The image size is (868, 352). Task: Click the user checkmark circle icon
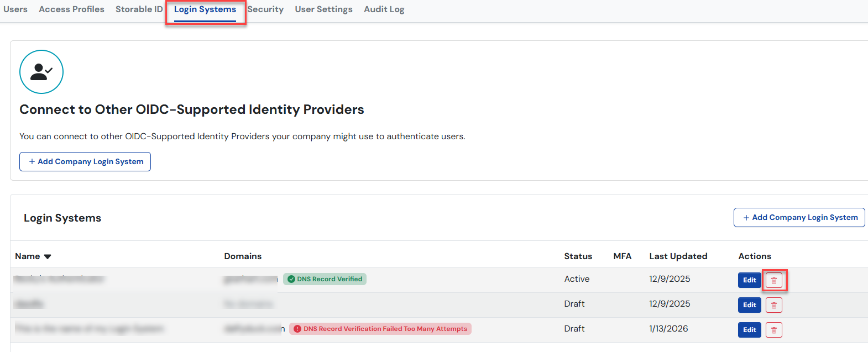[x=41, y=72]
